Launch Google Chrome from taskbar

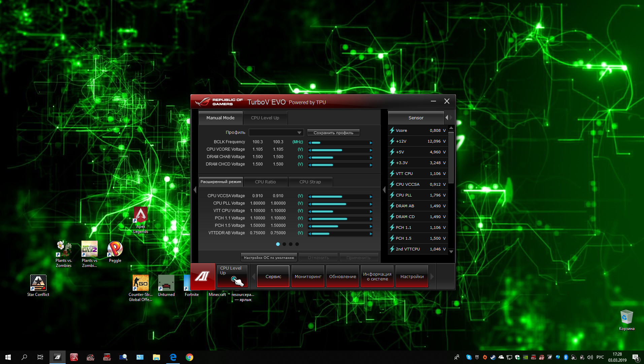pos(190,357)
